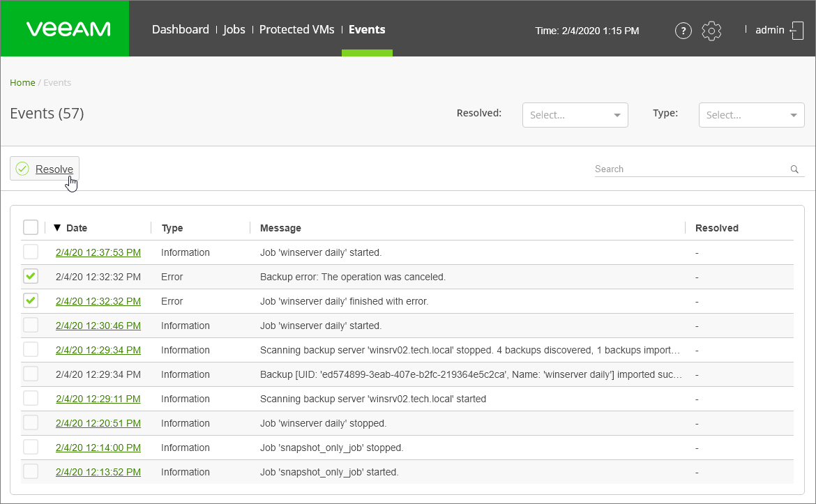The image size is (816, 504).
Task: Go to the Jobs tab
Action: 234,29
